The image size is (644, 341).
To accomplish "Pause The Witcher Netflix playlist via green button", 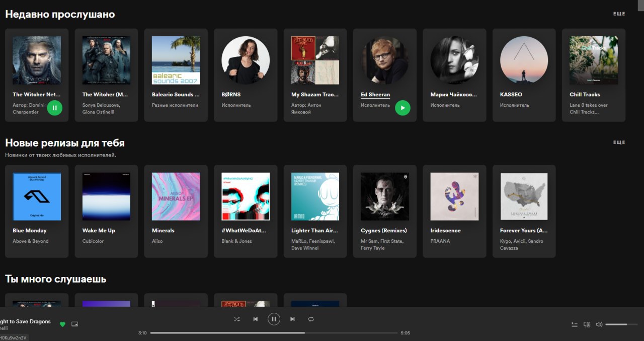I will coord(55,108).
